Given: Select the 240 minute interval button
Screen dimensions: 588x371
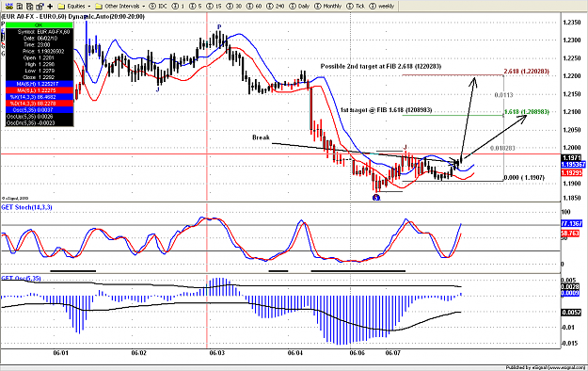Looking at the screenshot, I should (x=276, y=6).
